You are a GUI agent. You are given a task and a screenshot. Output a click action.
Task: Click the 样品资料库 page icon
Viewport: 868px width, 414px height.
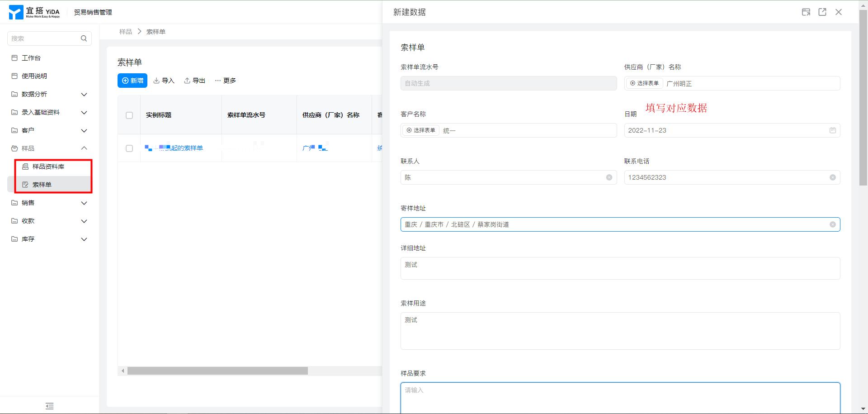click(x=25, y=167)
